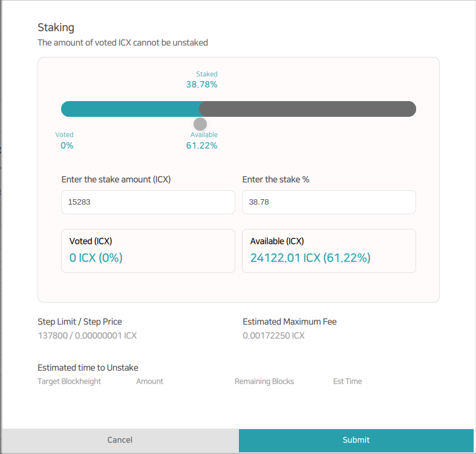Click the round gray slider handle
This screenshot has height=454, width=476.
(200, 123)
